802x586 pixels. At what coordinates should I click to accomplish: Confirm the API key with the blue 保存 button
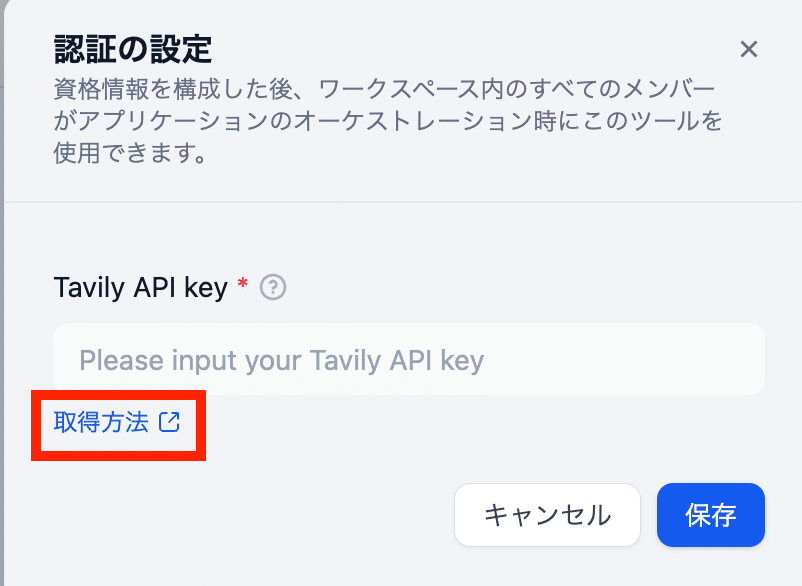[x=711, y=515]
